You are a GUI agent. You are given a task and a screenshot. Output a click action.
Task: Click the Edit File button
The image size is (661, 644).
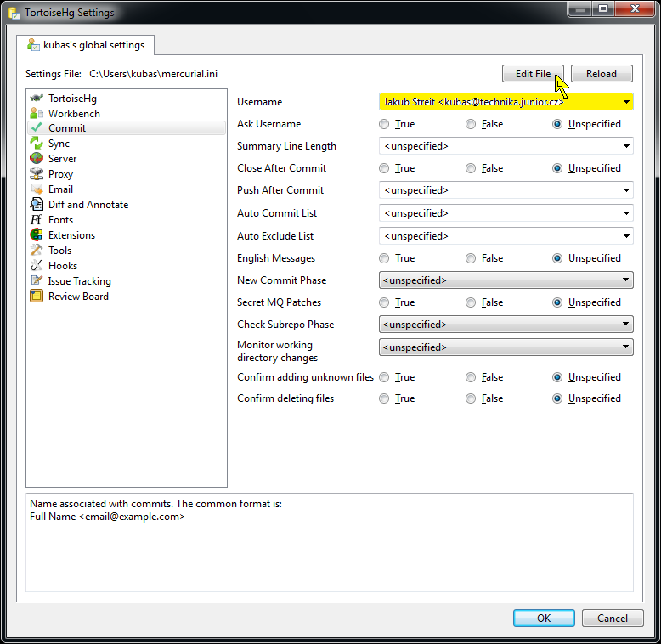[x=533, y=74]
